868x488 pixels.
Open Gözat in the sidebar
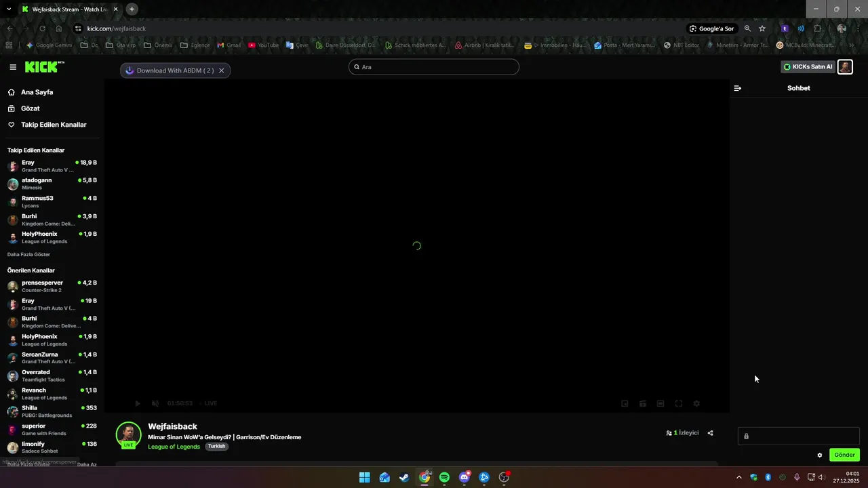point(30,108)
